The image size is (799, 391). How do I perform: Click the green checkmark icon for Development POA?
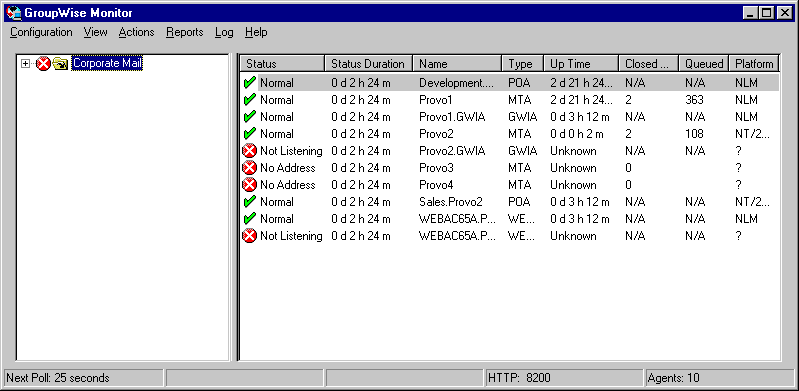[x=249, y=83]
